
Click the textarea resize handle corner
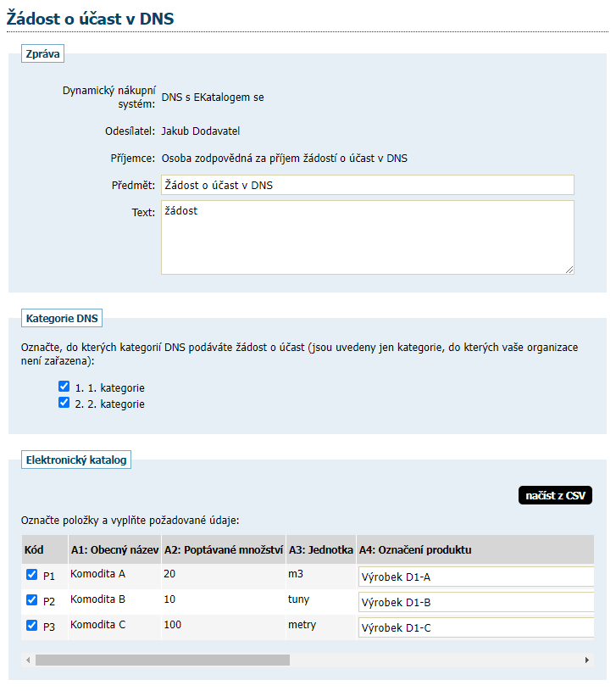tap(569, 270)
